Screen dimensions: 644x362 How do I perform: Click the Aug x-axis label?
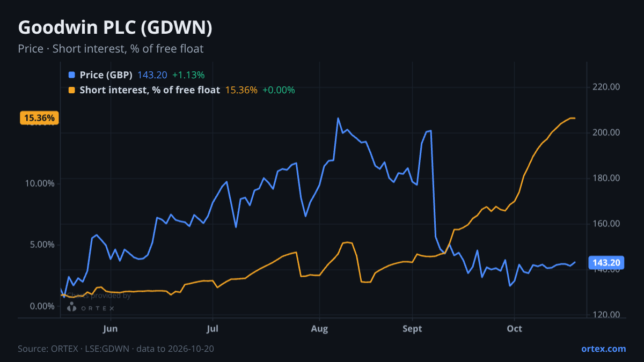click(319, 328)
